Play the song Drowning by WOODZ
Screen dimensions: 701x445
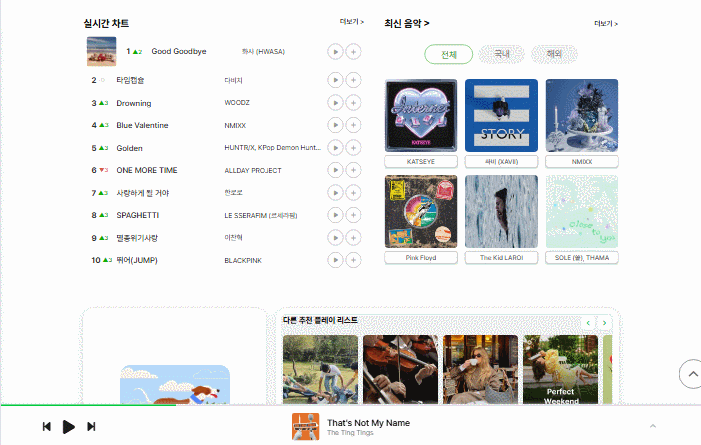pyautogui.click(x=335, y=103)
